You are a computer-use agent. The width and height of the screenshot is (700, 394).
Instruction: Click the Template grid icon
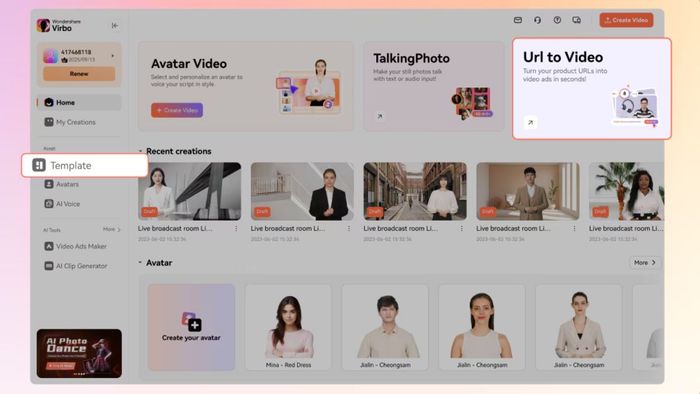tap(39, 165)
